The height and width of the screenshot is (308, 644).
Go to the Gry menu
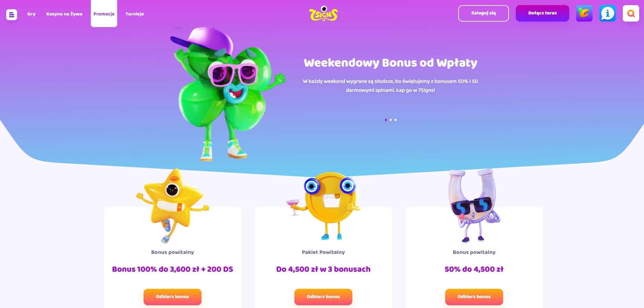(x=31, y=14)
